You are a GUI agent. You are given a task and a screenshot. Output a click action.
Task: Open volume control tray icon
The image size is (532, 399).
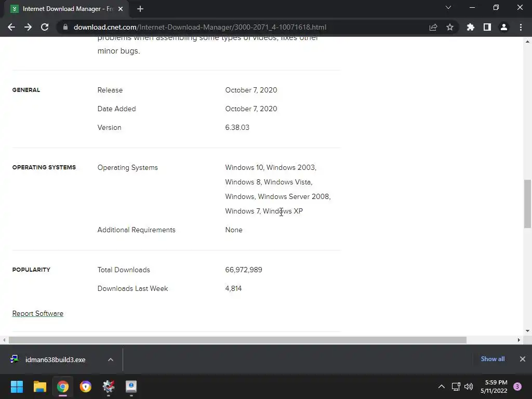click(469, 387)
